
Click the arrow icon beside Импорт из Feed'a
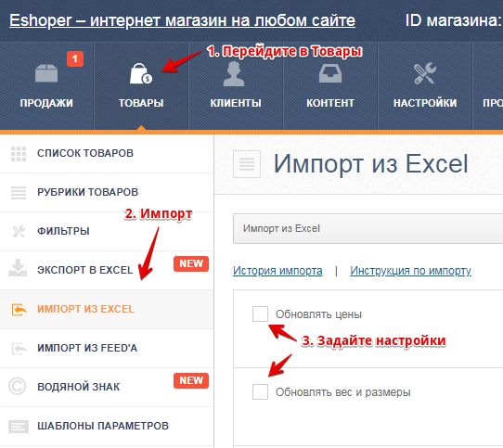(x=19, y=348)
